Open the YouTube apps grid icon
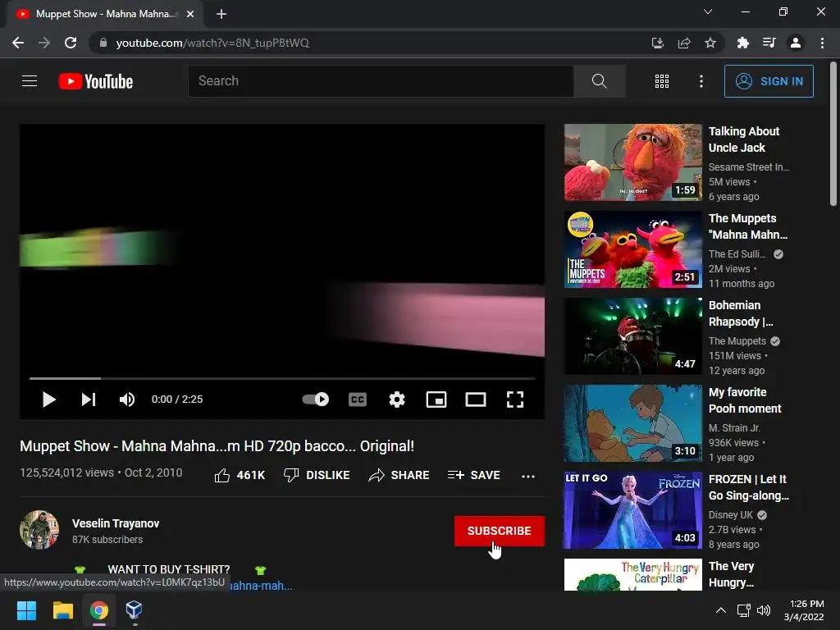 pos(662,81)
